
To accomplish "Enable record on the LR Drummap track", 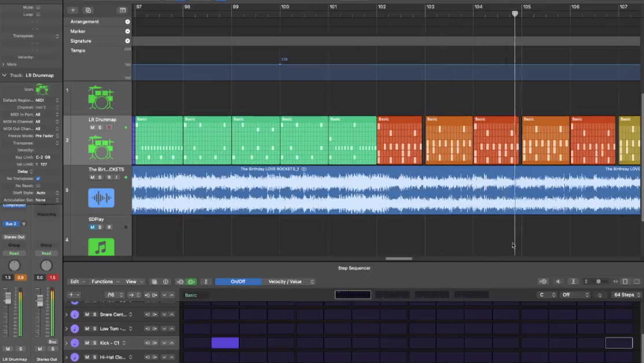I will (108, 127).
